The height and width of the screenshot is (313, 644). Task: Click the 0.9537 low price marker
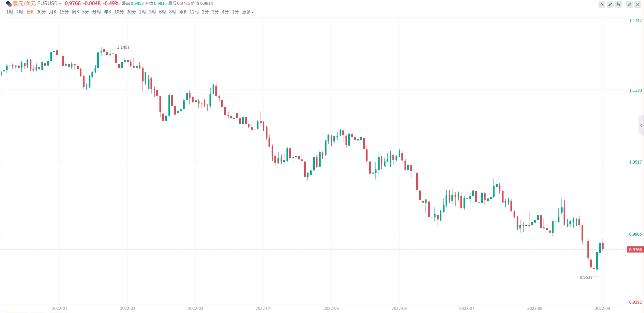point(586,277)
